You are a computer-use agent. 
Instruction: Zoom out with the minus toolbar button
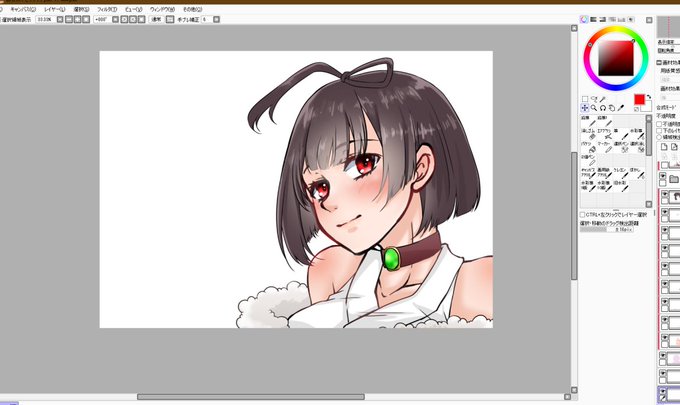[69, 20]
